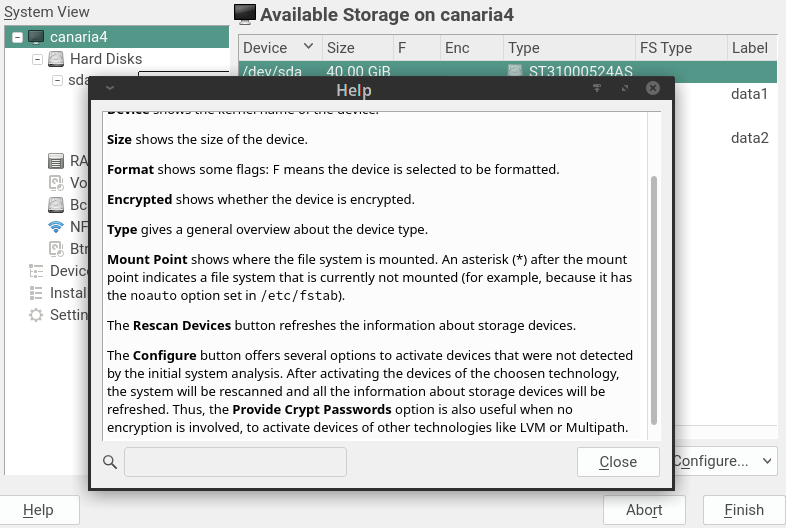Click the Help dialog search field

235,462
